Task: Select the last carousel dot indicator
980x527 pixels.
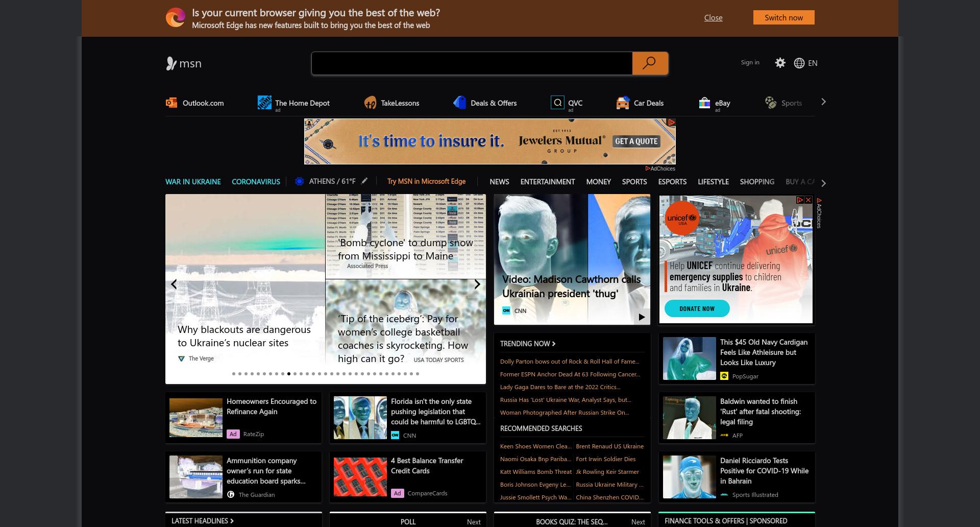Action: point(418,374)
